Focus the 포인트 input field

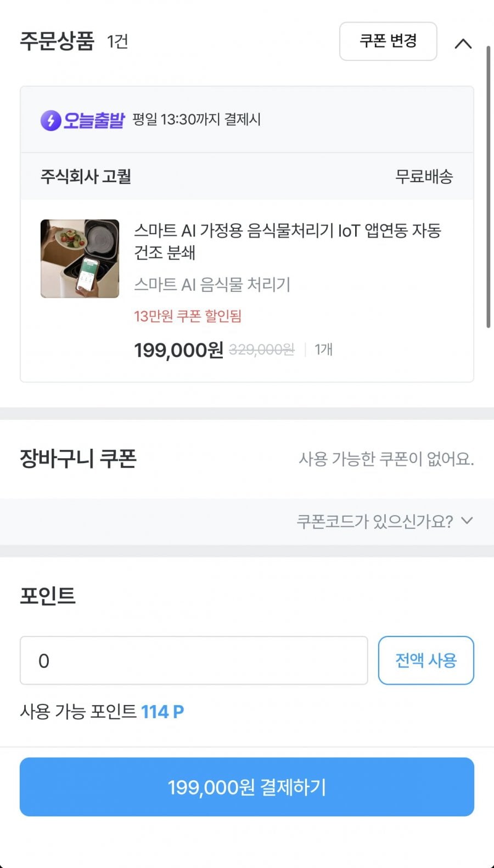pyautogui.click(x=194, y=660)
